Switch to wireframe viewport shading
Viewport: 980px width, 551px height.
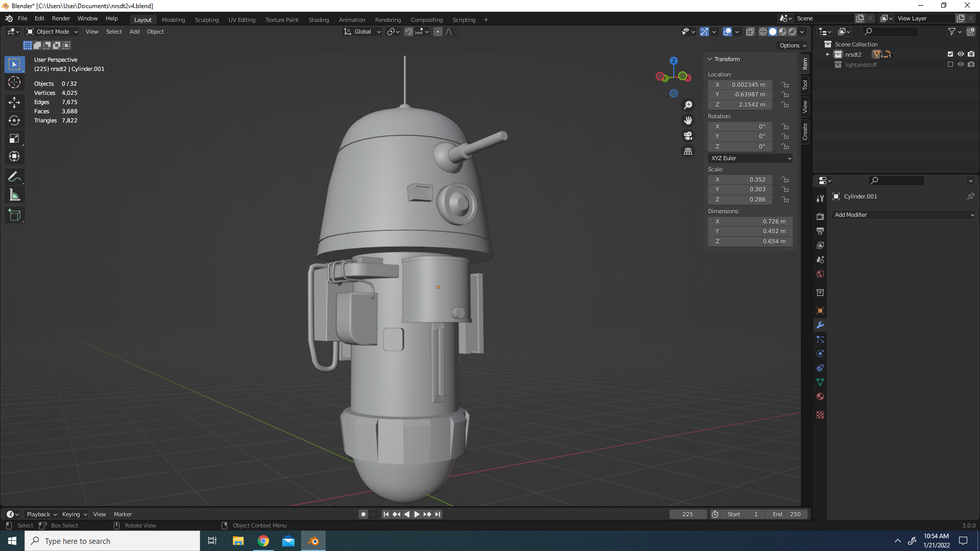click(763, 32)
